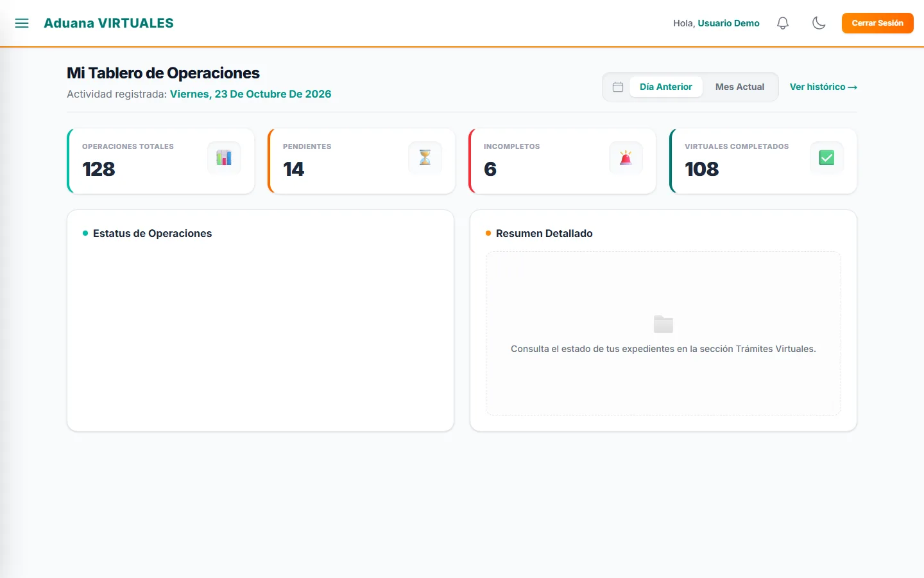924x578 pixels.
Task: Click the Estatus de Operaciones heading
Action: [x=152, y=233]
